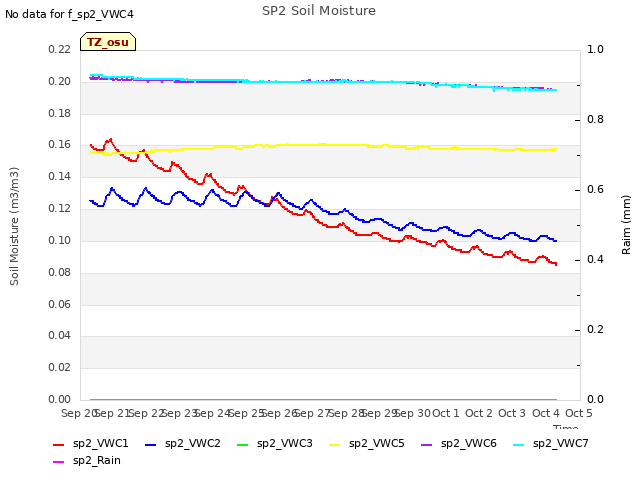Screen dimensions: 640x480
Task: Click the 0.10 left axis value
Action: point(60,240)
